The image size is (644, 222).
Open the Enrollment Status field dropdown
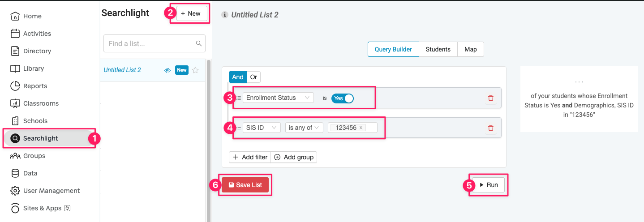coord(278,98)
